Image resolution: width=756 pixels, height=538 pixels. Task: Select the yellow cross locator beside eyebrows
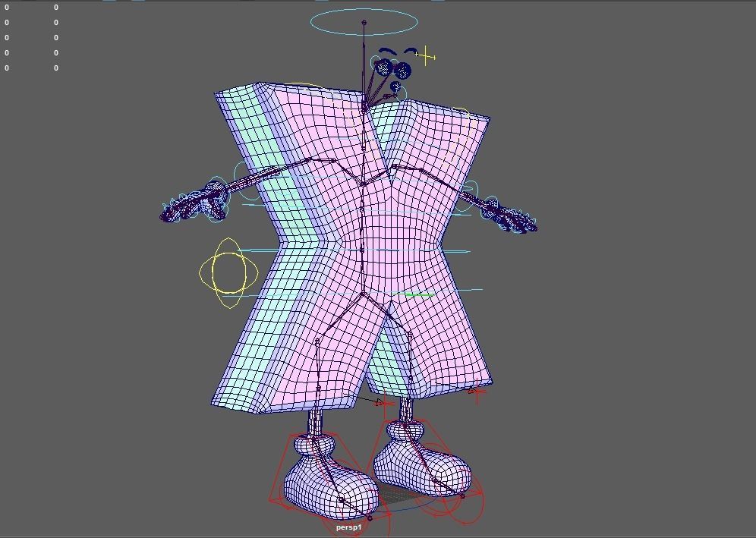click(425, 56)
